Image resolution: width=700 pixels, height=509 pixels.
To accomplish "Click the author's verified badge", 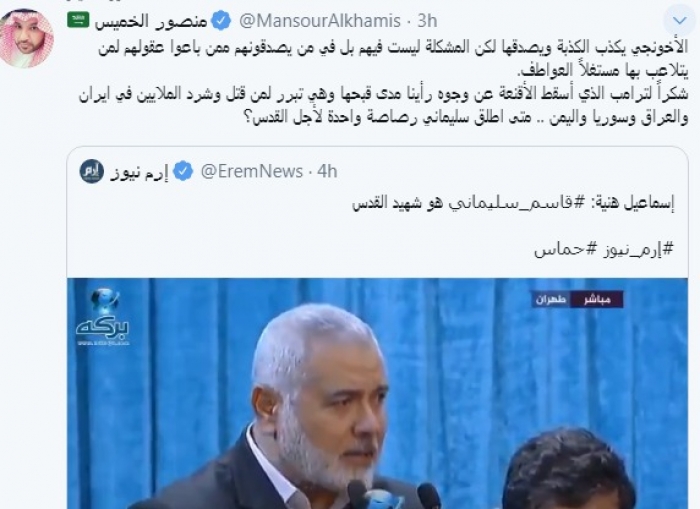I will [x=221, y=21].
